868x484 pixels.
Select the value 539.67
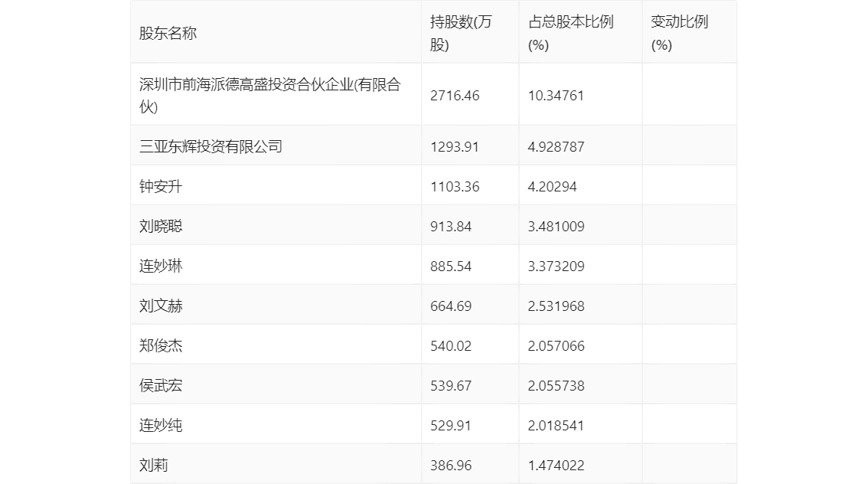451,386
